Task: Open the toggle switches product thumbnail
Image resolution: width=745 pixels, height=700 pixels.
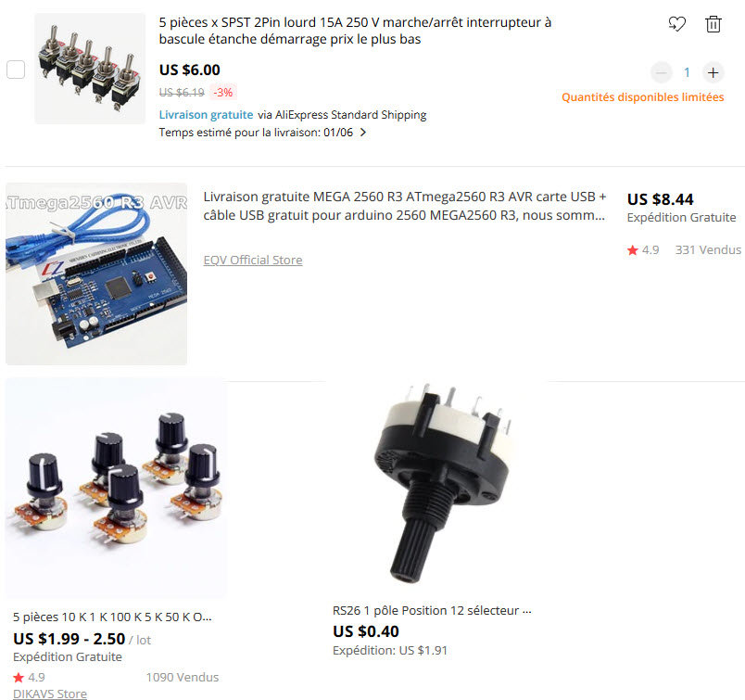Action: click(90, 69)
